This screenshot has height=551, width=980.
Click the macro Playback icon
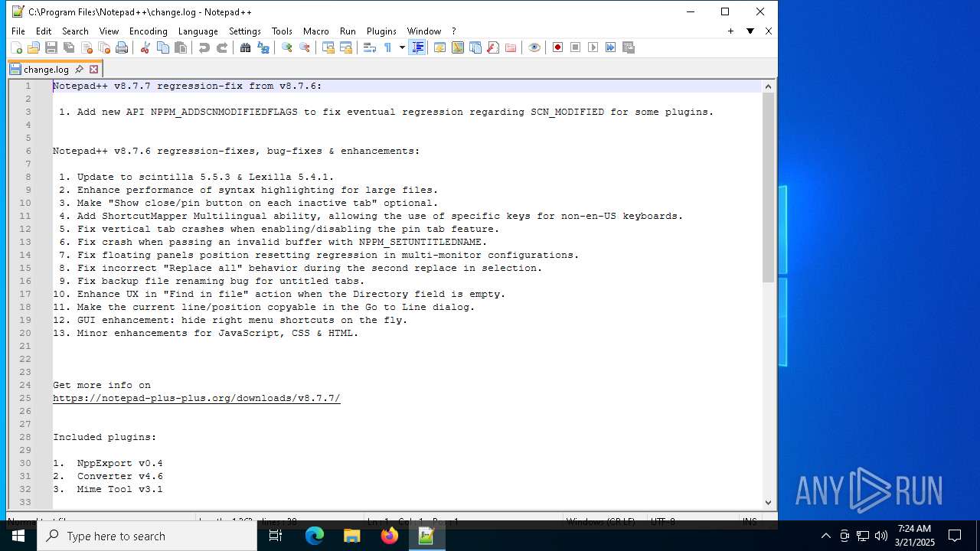[x=593, y=47]
